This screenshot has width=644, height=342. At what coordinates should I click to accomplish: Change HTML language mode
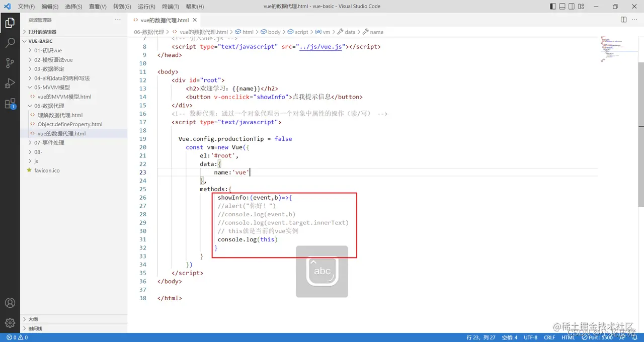(568, 337)
